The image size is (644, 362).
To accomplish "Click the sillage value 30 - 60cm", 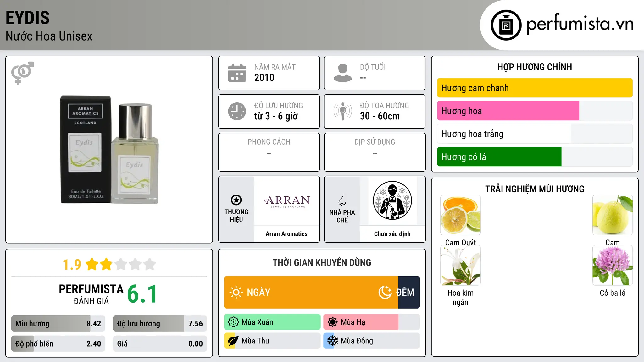I will point(380,116).
